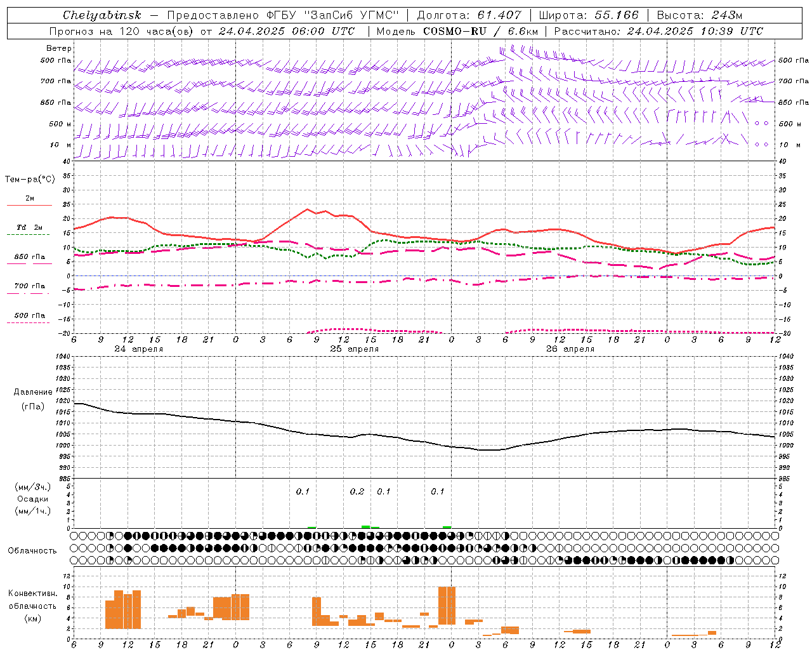Click the 'Высота: 243м' elevation value
This screenshot has width=812, height=650.
coord(700,15)
